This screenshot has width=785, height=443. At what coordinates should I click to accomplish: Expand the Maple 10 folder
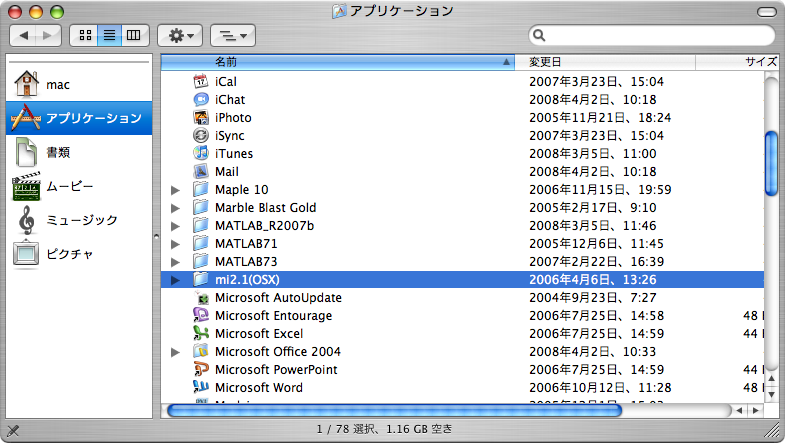tap(175, 190)
